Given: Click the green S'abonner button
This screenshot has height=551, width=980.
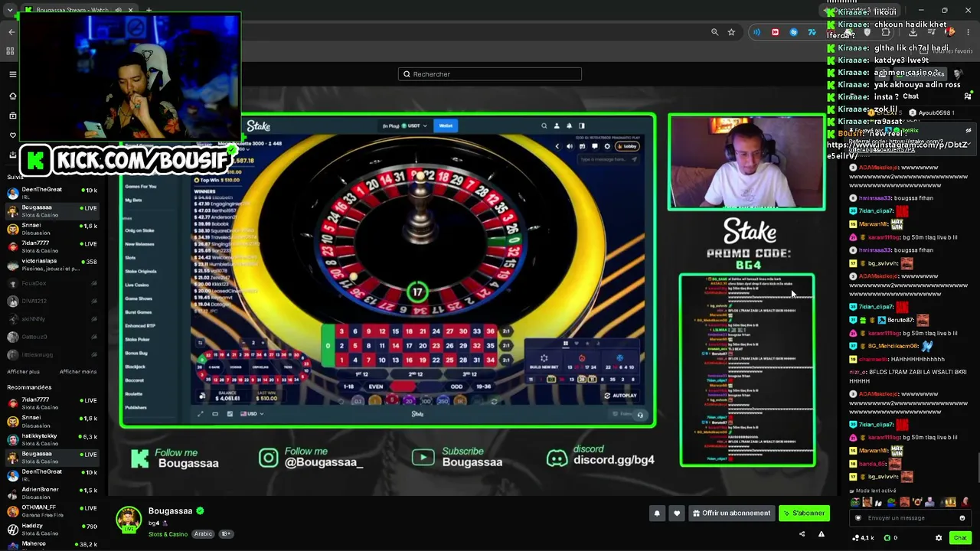Looking at the screenshot, I should pos(804,514).
